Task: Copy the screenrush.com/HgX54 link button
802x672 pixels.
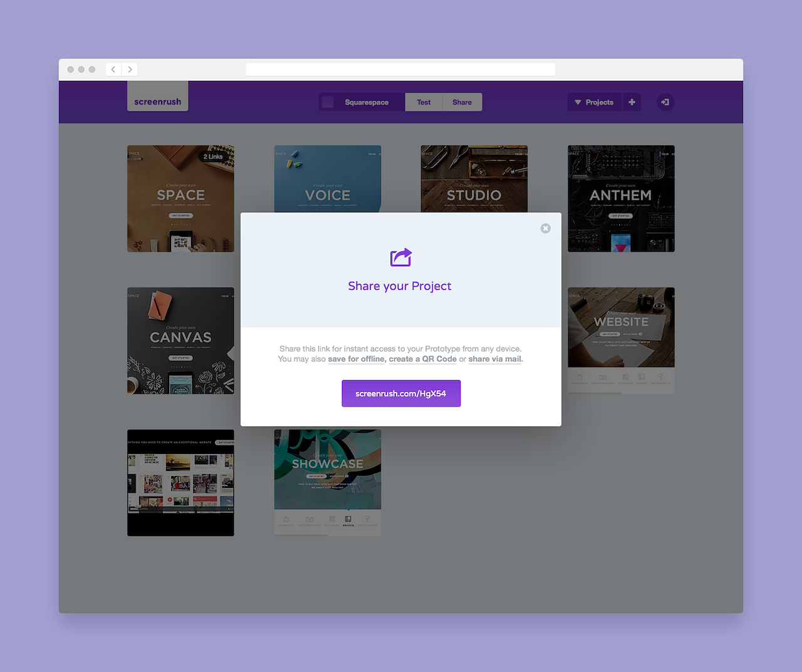Action: point(401,393)
